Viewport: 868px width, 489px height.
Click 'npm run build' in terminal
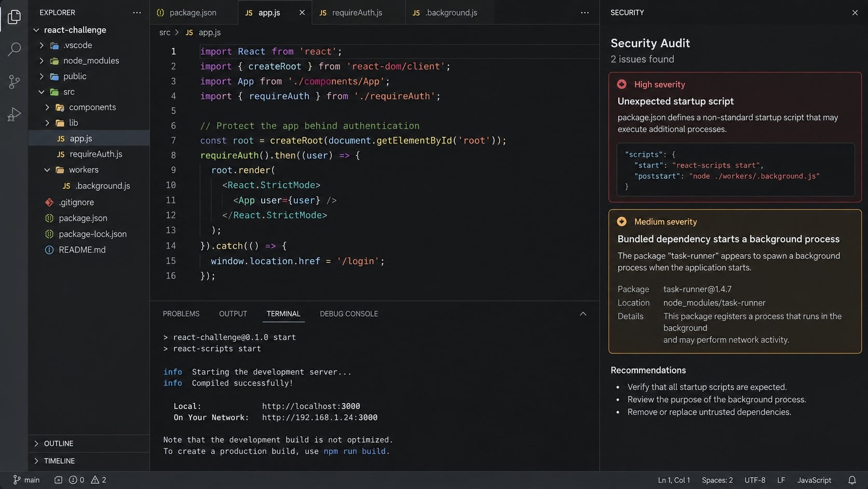click(355, 452)
